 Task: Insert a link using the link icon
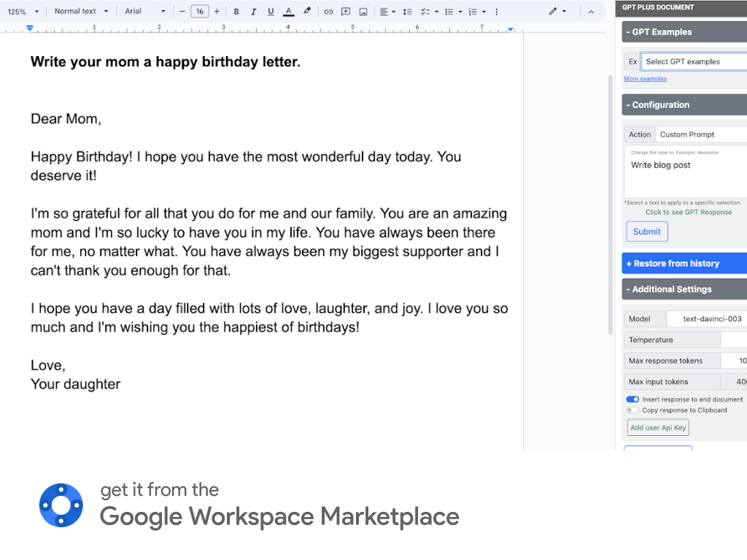point(328,11)
